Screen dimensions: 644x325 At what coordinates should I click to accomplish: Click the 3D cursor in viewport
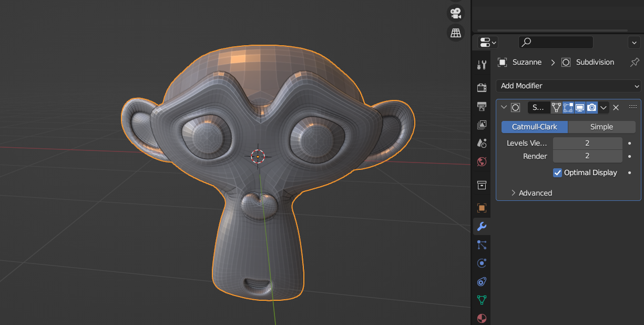point(258,156)
